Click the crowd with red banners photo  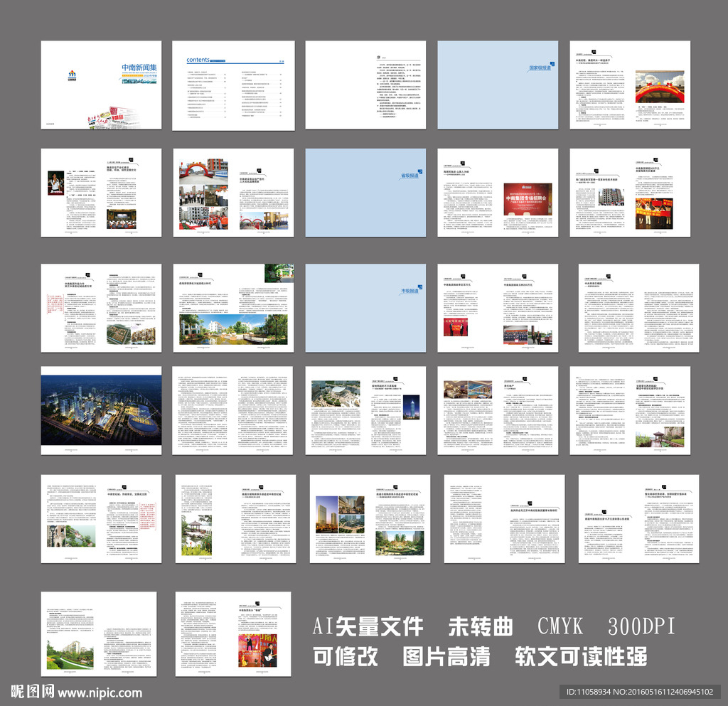(x=654, y=214)
